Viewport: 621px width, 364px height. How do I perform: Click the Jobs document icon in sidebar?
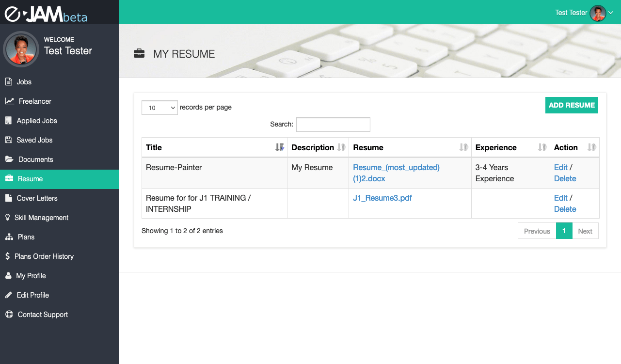click(x=9, y=82)
